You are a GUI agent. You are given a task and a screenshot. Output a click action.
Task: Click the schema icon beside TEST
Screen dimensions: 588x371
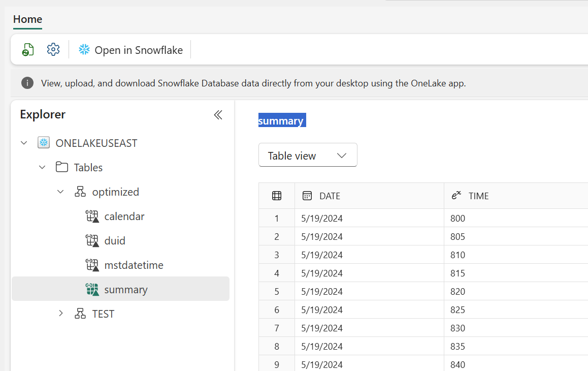[x=79, y=314]
